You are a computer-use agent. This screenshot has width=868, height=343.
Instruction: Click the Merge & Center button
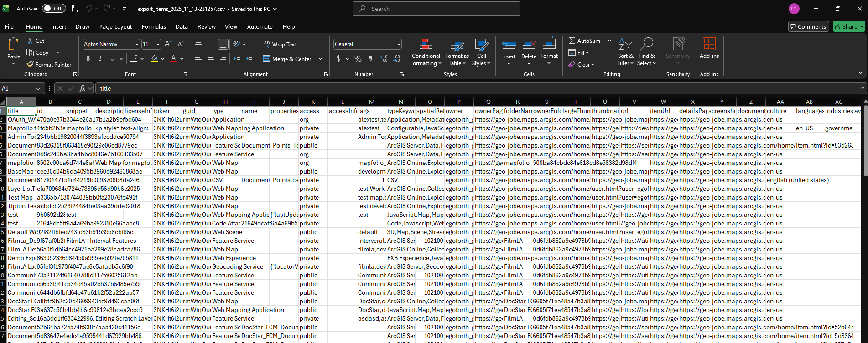pos(287,59)
